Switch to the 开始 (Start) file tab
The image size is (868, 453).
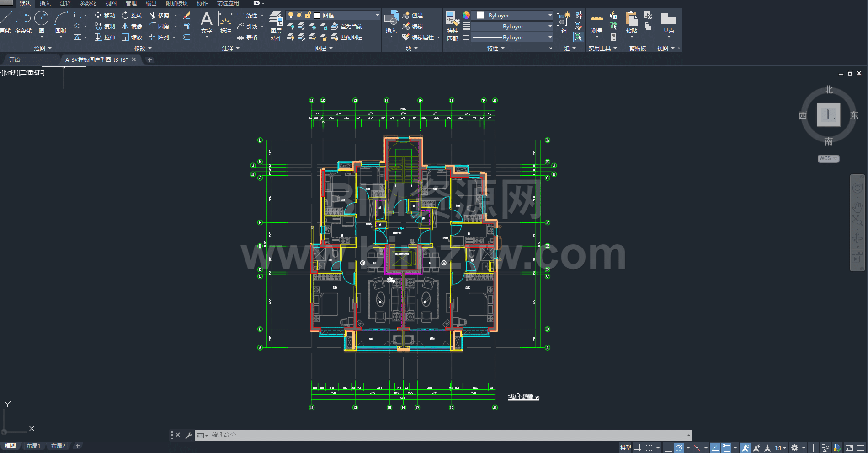coord(15,59)
